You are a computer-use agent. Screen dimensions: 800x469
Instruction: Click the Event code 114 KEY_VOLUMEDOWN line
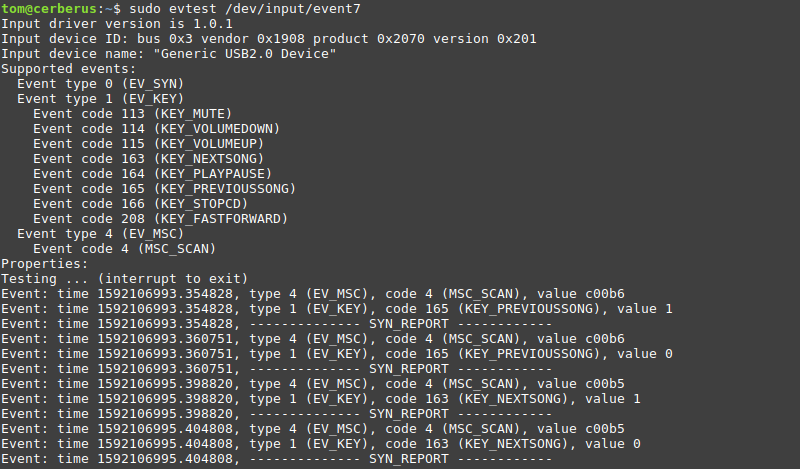tap(156, 128)
